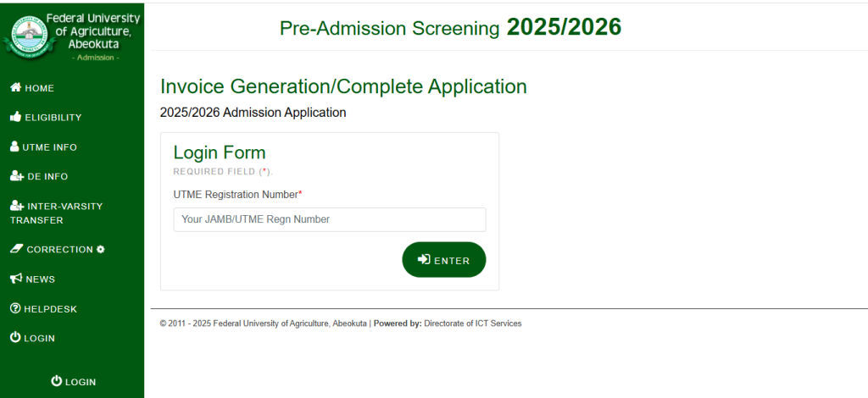Image resolution: width=868 pixels, height=398 pixels.
Task: Click the university crest logo
Action: click(x=29, y=36)
